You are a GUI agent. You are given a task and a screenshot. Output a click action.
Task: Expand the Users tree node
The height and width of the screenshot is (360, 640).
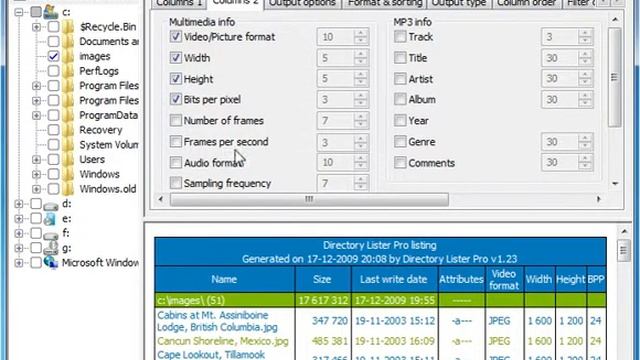click(x=36, y=159)
